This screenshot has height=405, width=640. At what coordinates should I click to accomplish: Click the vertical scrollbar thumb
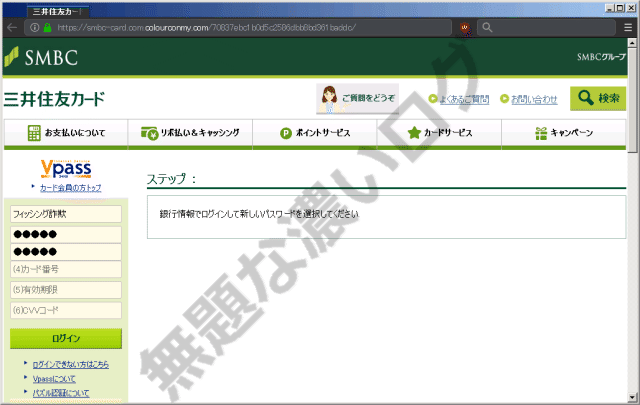[x=632, y=100]
